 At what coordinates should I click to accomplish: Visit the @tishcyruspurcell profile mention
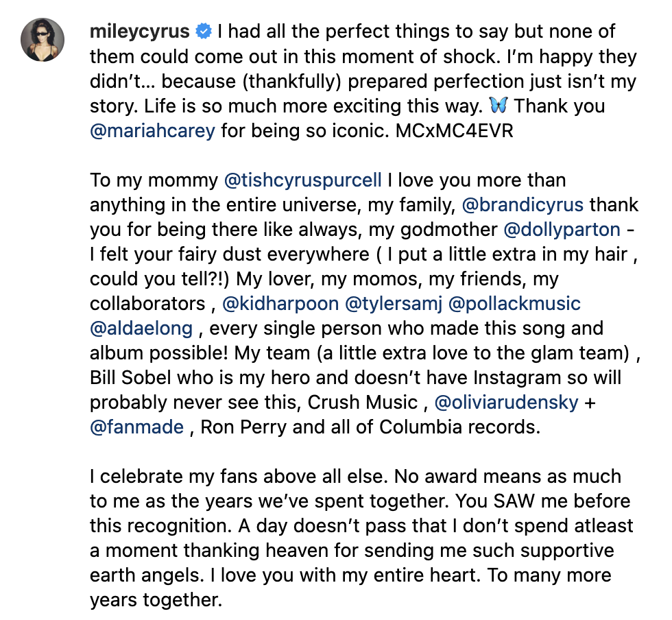point(302,180)
